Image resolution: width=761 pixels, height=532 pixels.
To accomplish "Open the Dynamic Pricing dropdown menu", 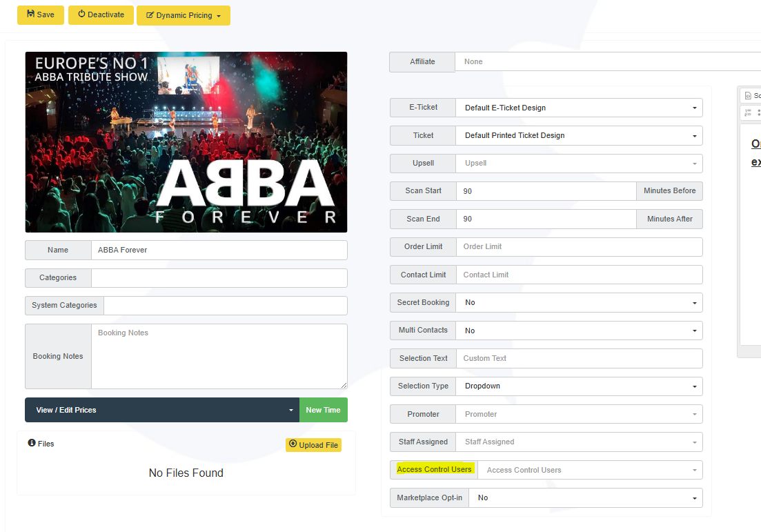I will coord(184,16).
